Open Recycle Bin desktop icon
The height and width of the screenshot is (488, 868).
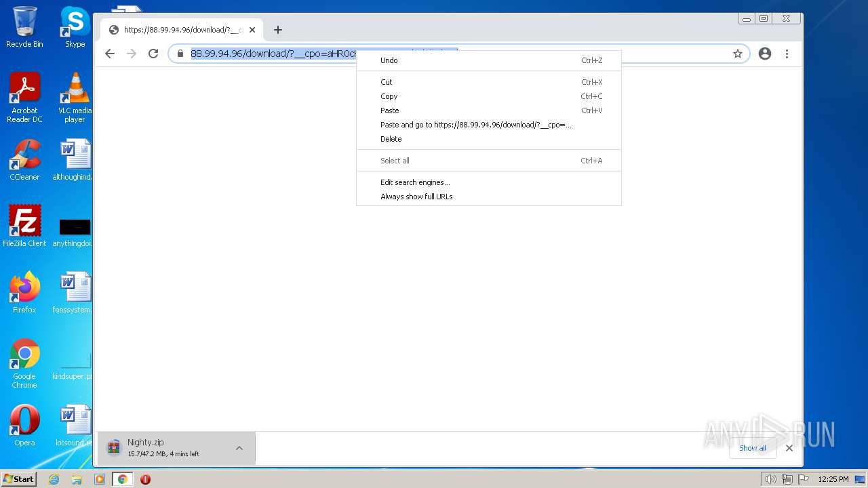[24, 27]
